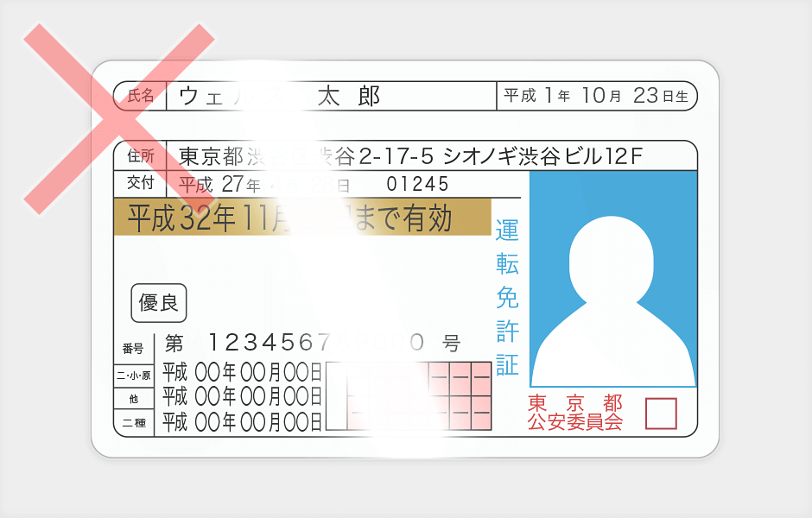Click the 番号 label
812x518 pixels.
133,349
